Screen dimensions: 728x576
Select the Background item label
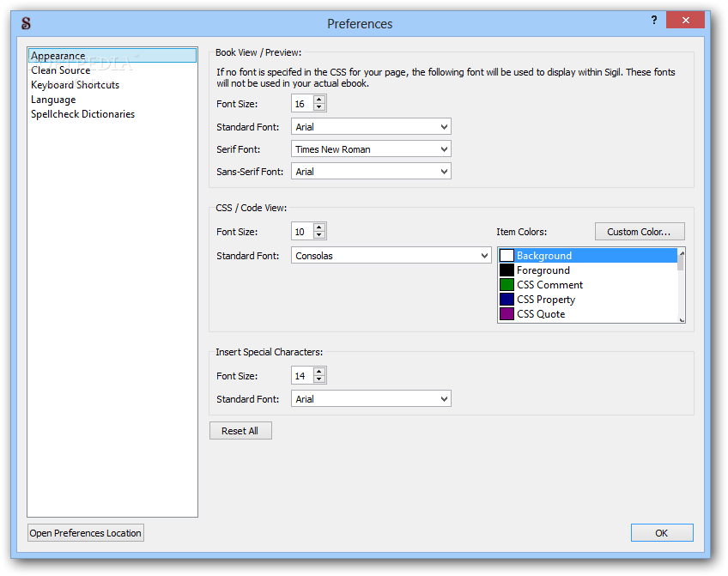544,256
